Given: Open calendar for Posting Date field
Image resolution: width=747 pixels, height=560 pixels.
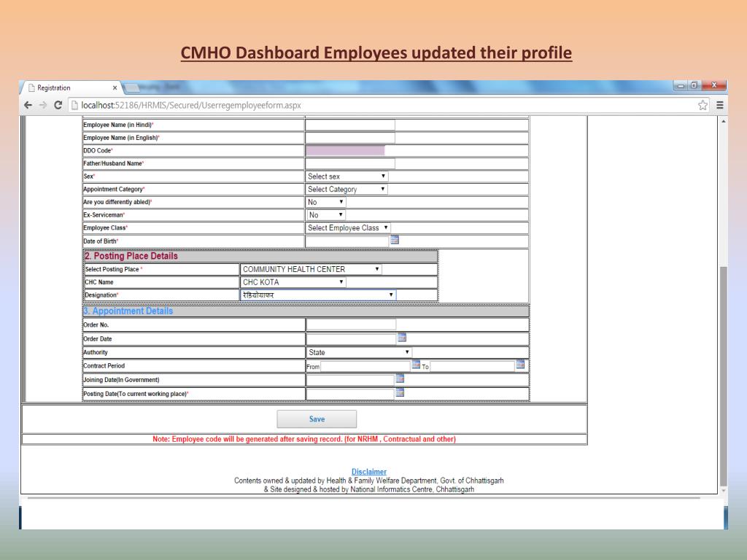Looking at the screenshot, I should coord(400,392).
